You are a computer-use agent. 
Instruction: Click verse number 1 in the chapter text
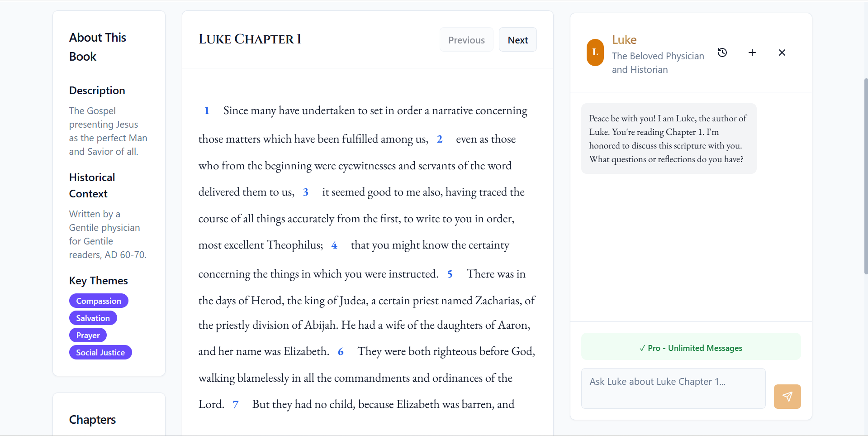pos(207,110)
